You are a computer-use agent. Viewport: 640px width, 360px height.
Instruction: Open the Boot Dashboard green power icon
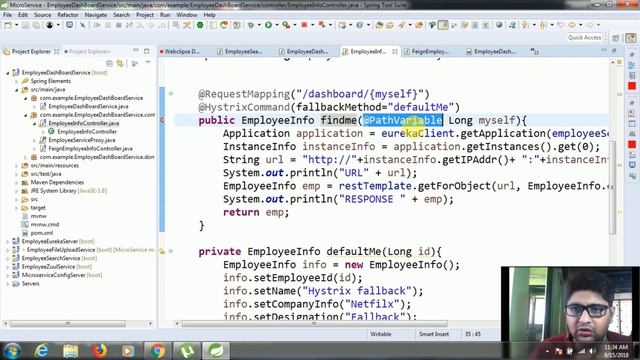[x=200, y=25]
